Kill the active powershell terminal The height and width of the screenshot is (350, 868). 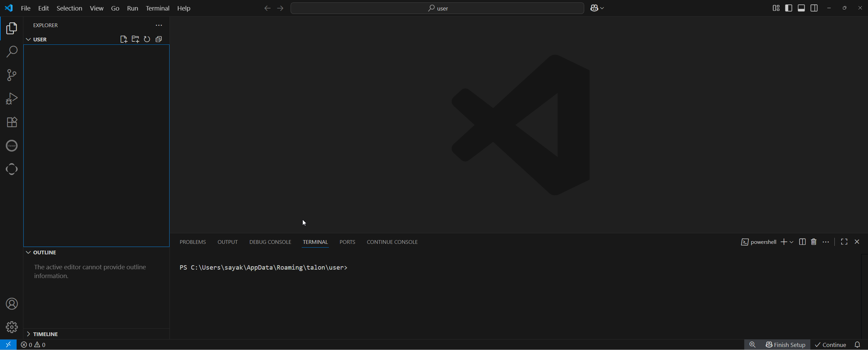pos(814,242)
